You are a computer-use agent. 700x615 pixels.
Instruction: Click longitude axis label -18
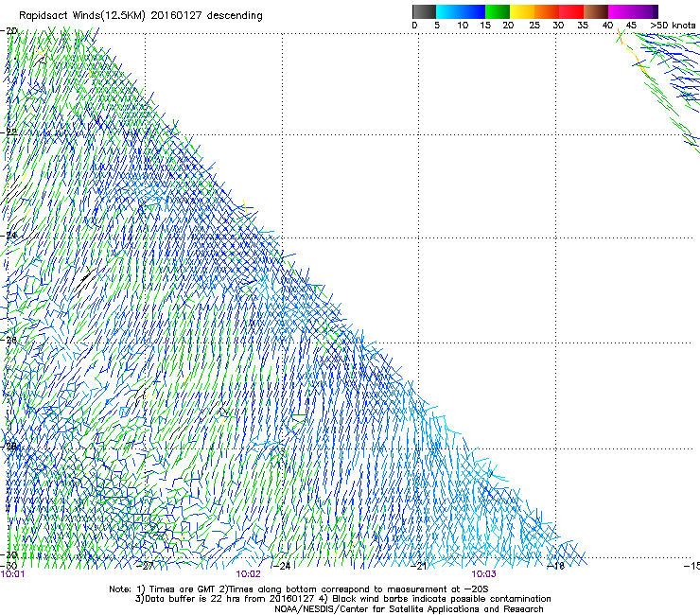(x=556, y=566)
